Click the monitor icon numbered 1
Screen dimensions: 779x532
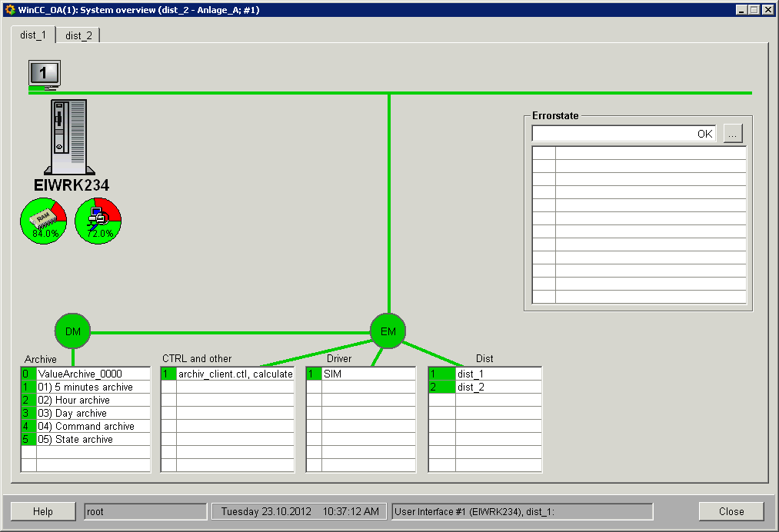44,74
